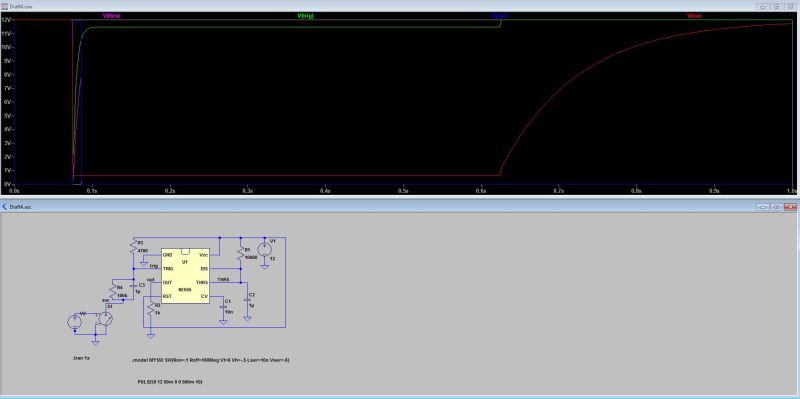Click the waveform window title bar icon

tap(5, 7)
